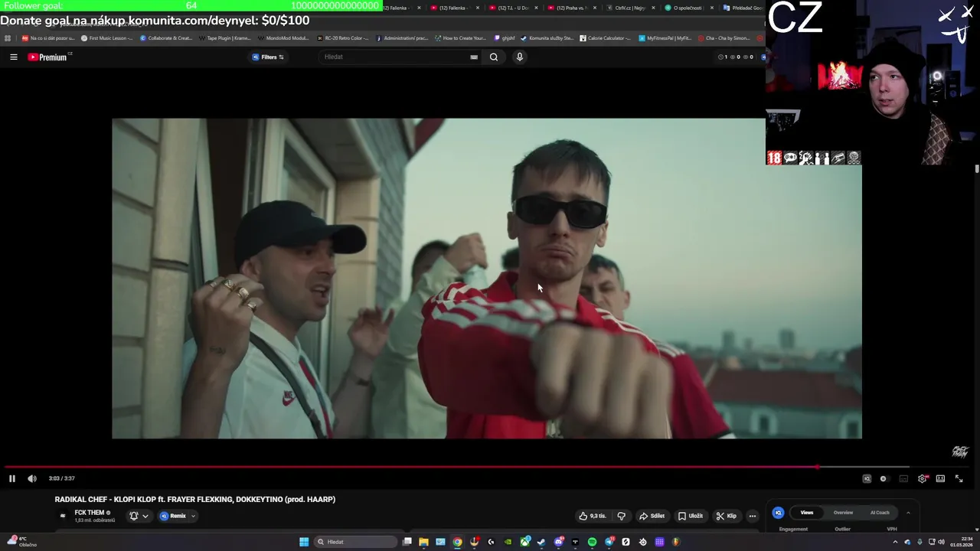Switch to the Views tab in vidIQ panel
The width and height of the screenshot is (980, 551).
click(x=807, y=513)
